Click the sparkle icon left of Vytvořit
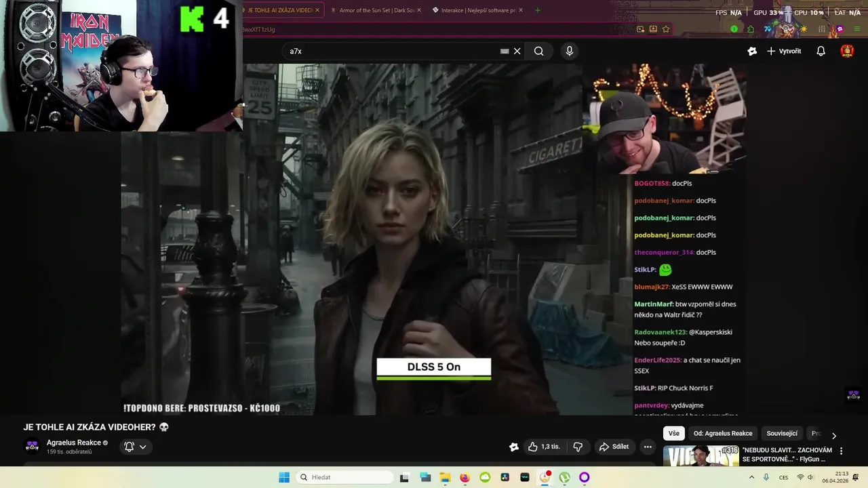This screenshot has width=868, height=488. pos(752,51)
